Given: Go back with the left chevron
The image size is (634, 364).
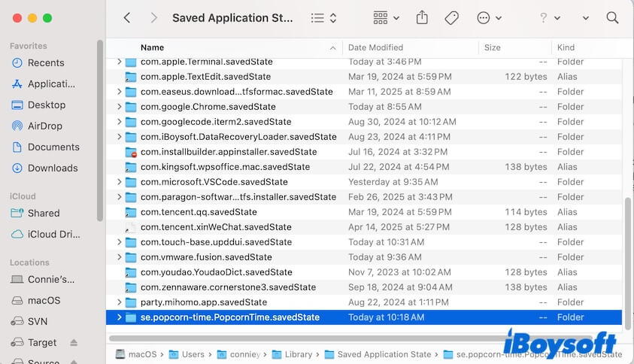Looking at the screenshot, I should pyautogui.click(x=126, y=17).
